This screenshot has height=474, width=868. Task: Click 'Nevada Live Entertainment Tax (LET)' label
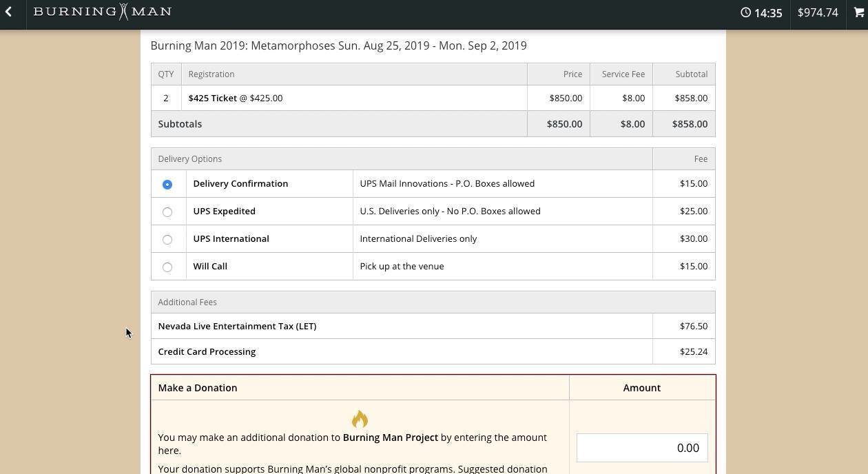(x=237, y=326)
